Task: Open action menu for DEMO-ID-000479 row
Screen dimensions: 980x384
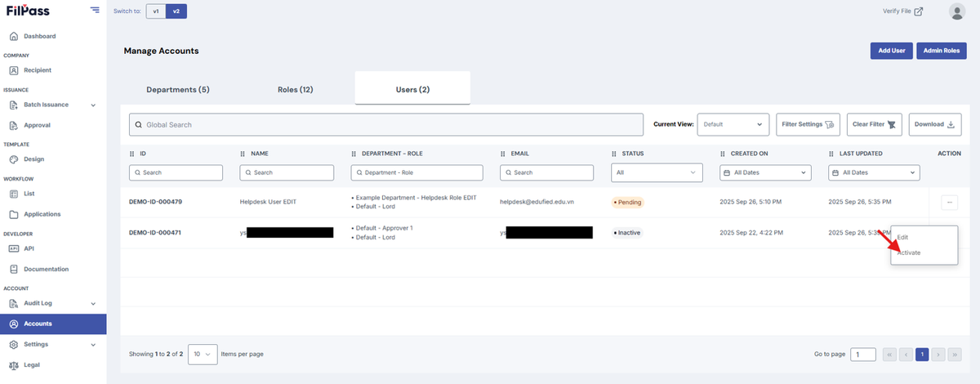Action: click(x=951, y=202)
